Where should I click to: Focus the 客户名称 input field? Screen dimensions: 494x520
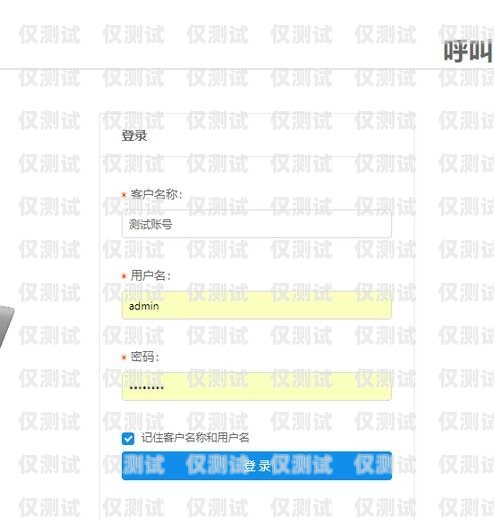[x=257, y=224]
